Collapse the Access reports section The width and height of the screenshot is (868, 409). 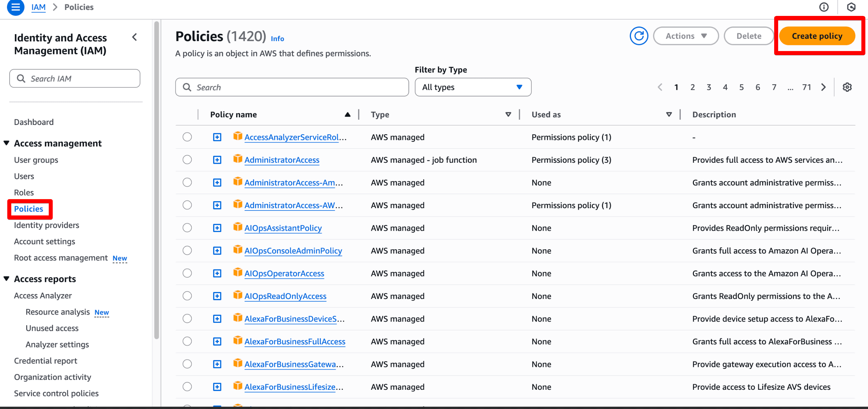tap(6, 279)
